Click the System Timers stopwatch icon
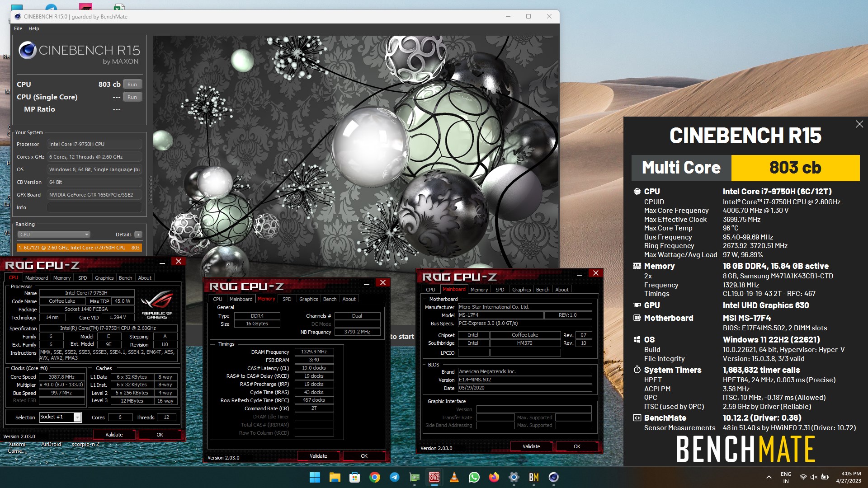 pyautogui.click(x=637, y=370)
